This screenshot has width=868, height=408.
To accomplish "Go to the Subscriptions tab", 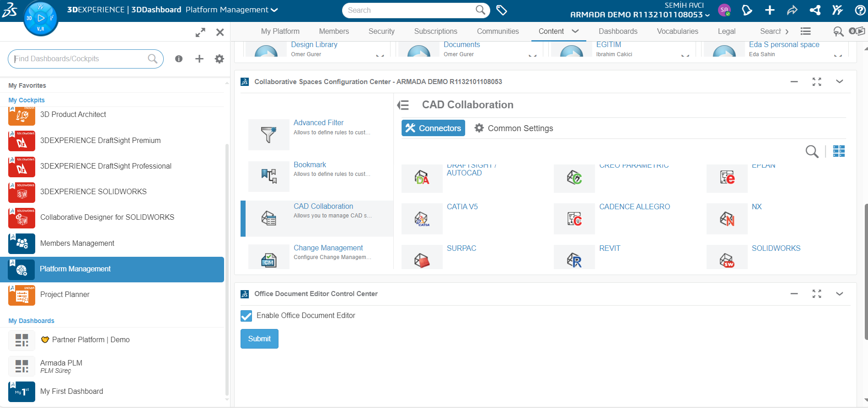I will point(436,31).
